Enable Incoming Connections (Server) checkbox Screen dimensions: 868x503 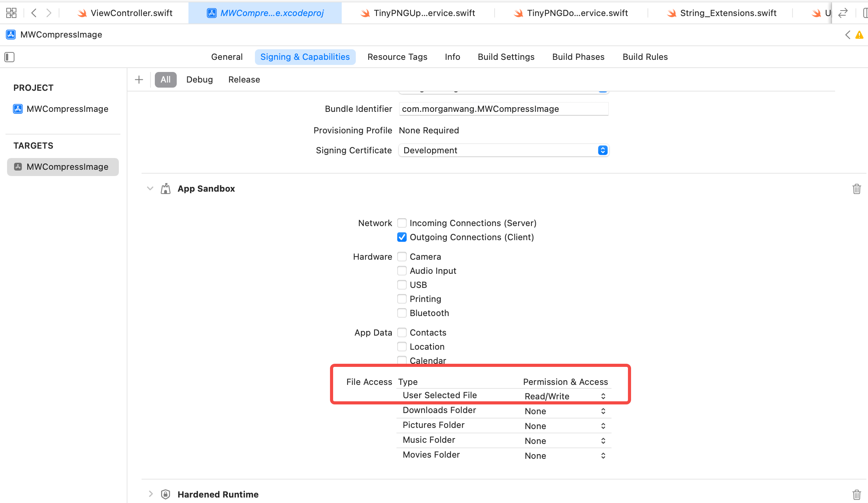point(402,223)
